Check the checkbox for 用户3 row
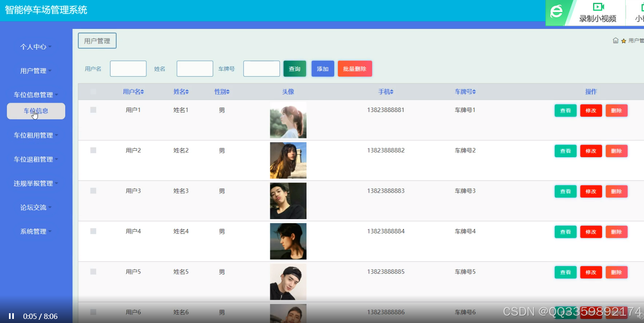 93,191
